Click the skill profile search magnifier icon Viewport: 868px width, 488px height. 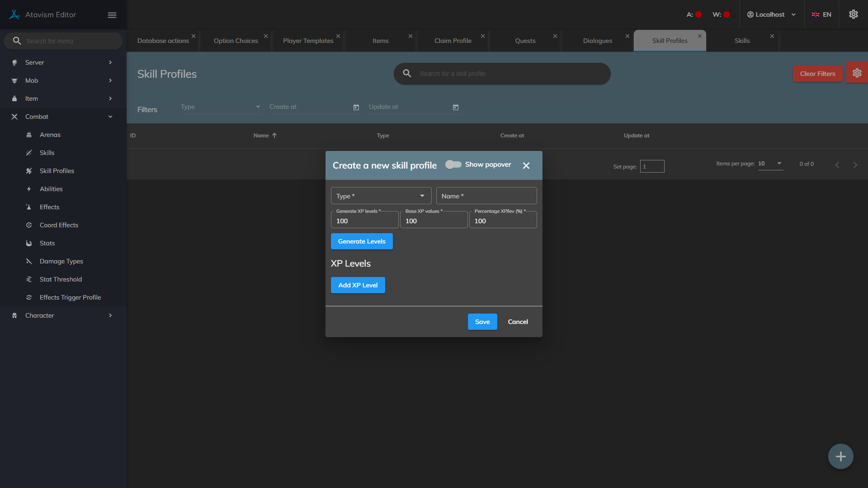407,73
